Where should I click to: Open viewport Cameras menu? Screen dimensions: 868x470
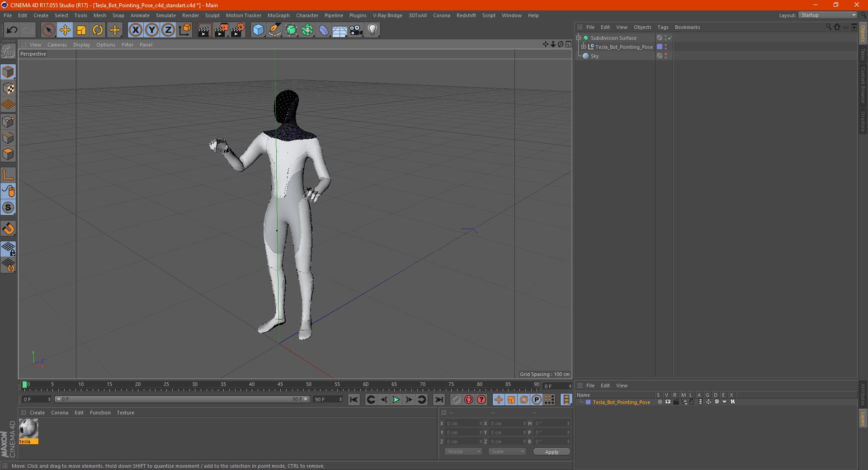pos(57,45)
